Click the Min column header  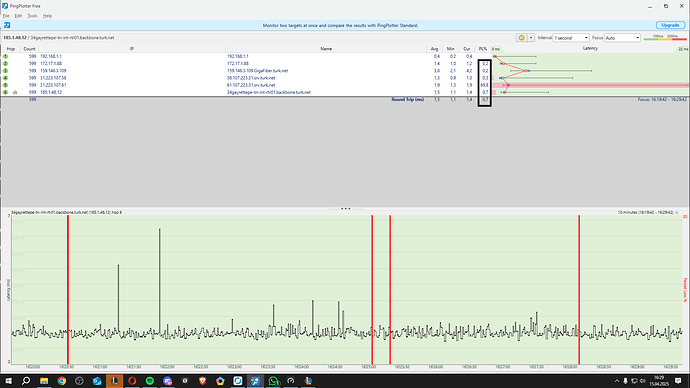click(x=450, y=49)
